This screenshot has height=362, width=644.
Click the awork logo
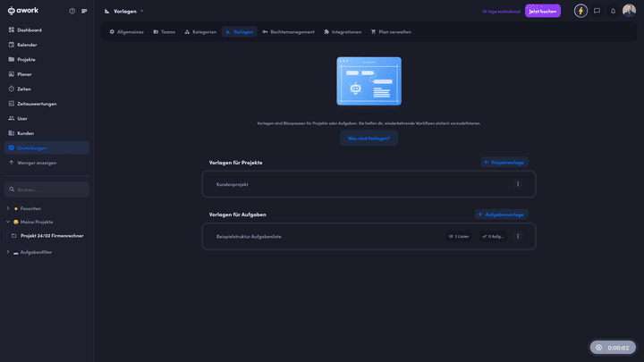[23, 11]
